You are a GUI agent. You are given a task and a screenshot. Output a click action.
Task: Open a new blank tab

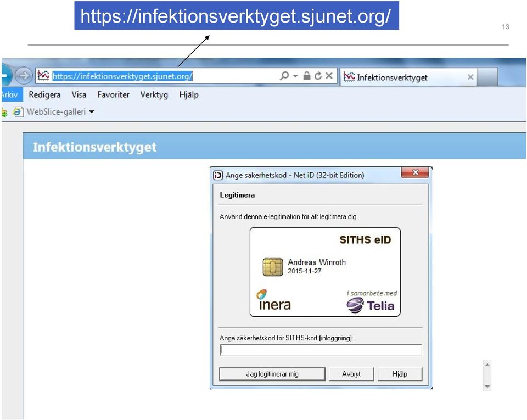click(487, 77)
